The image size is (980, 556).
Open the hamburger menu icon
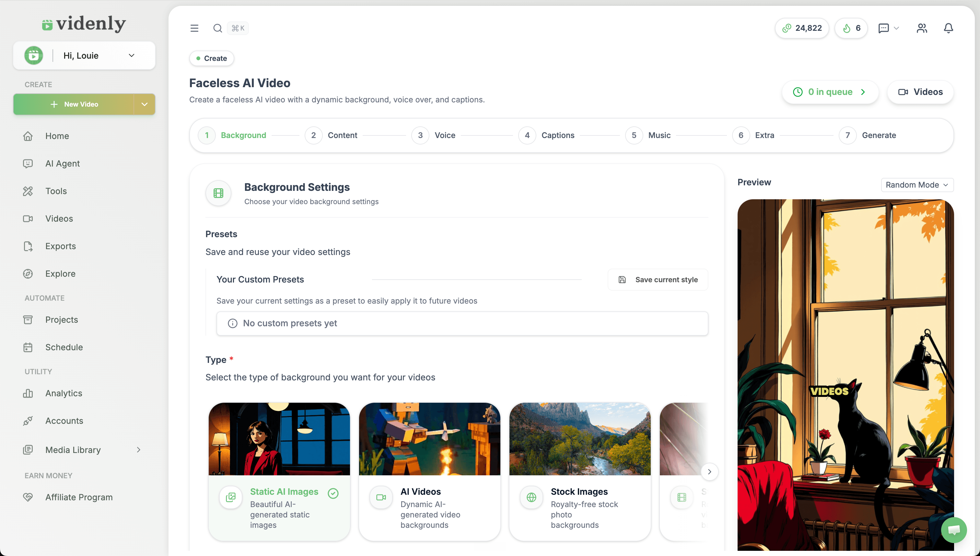tap(194, 28)
